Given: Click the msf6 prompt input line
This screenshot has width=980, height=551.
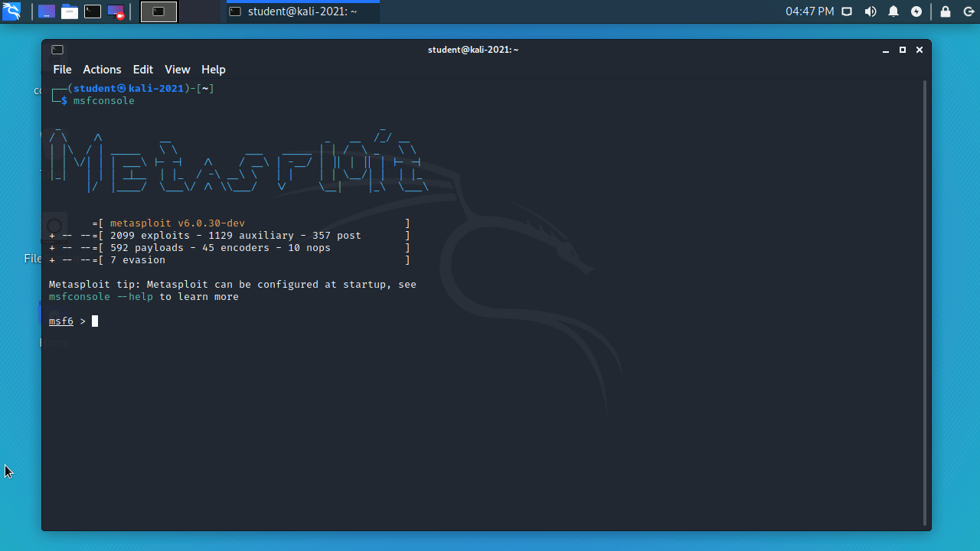Looking at the screenshot, I should coord(73,321).
